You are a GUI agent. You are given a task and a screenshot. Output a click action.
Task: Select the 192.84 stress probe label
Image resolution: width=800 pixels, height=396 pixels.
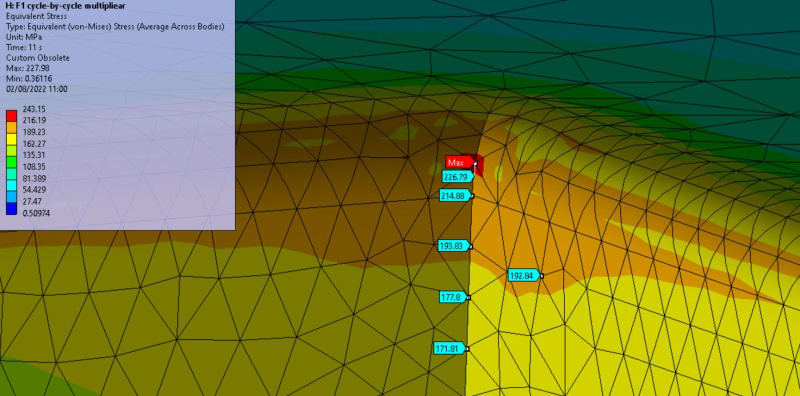(524, 276)
